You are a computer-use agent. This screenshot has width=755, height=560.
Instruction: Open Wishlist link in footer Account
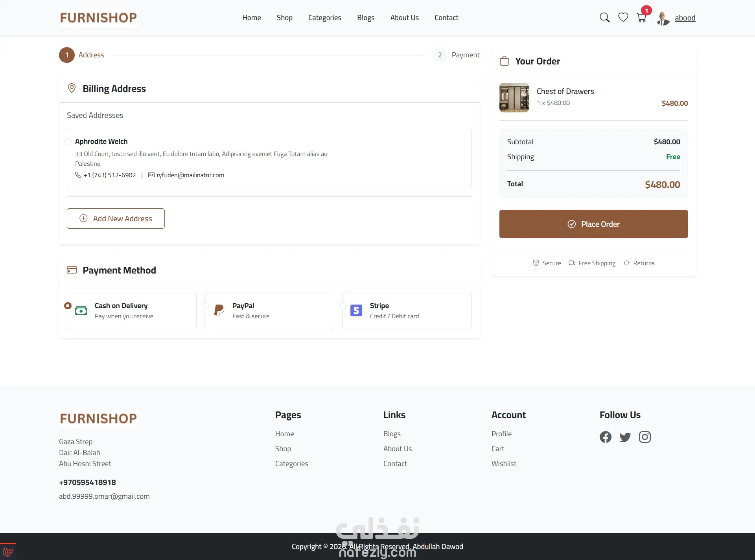point(503,464)
